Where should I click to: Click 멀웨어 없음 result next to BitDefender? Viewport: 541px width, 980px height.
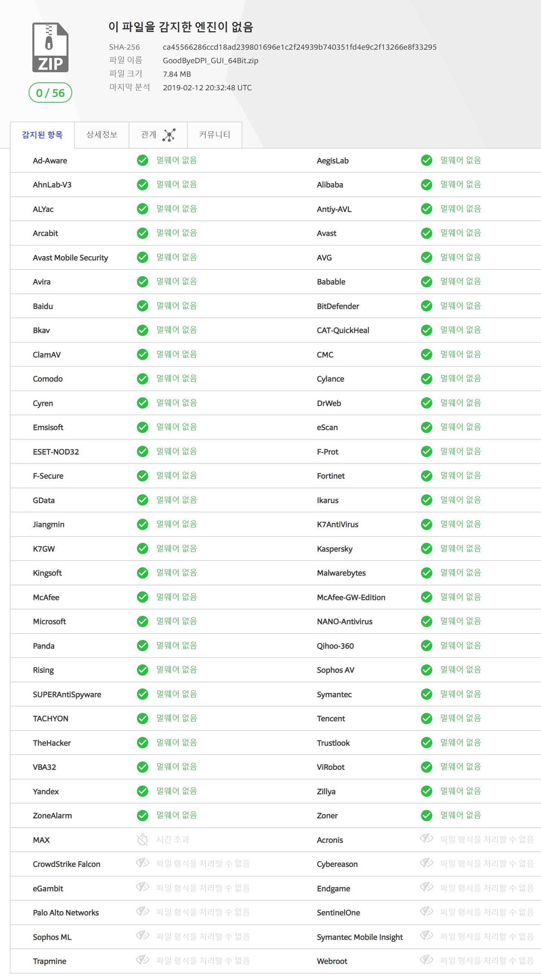pos(460,306)
